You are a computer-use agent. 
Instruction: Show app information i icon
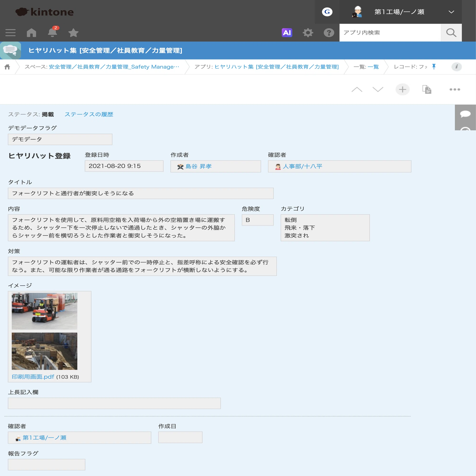pos(456,67)
